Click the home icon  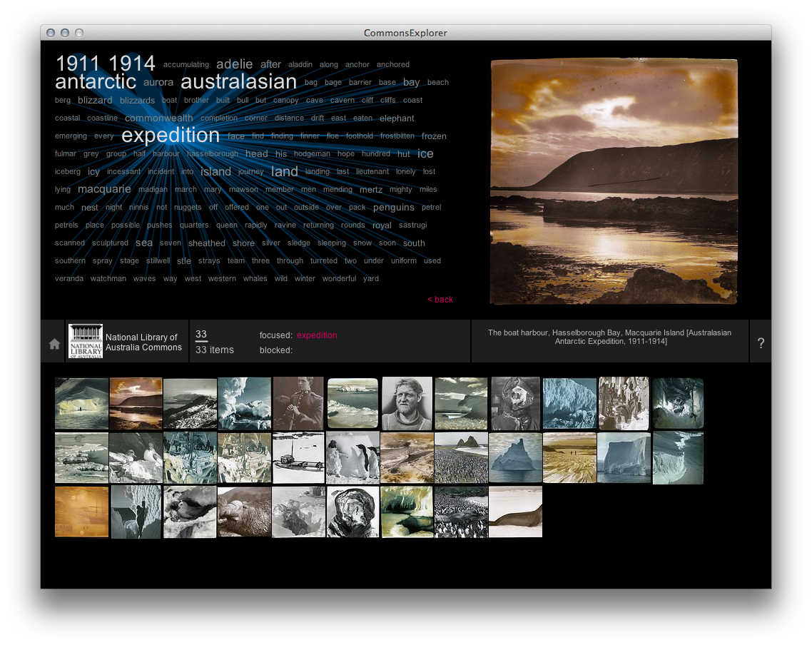(53, 342)
